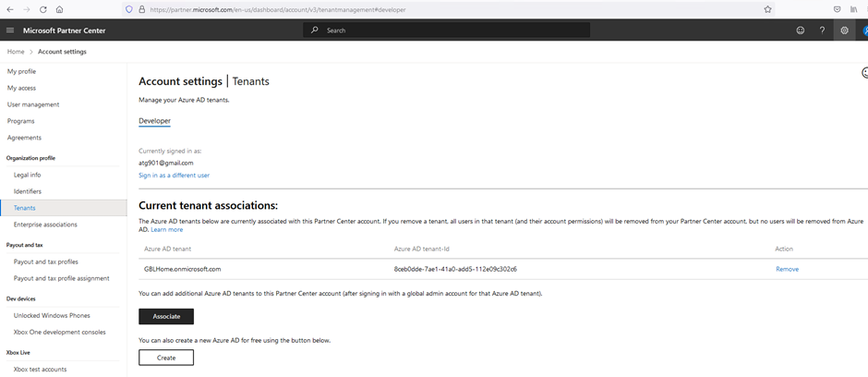Open Agreements in the sidebar
Image resolution: width=868 pixels, height=377 pixels.
(24, 138)
